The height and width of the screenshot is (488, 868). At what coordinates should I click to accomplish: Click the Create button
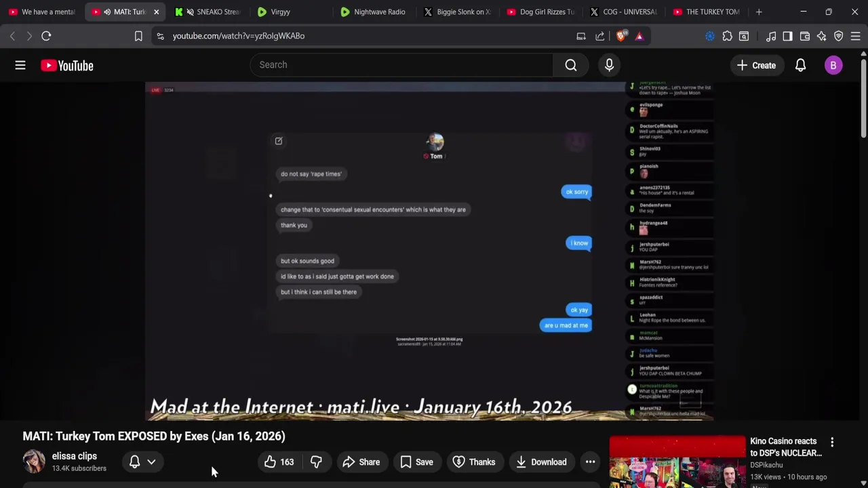click(756, 66)
